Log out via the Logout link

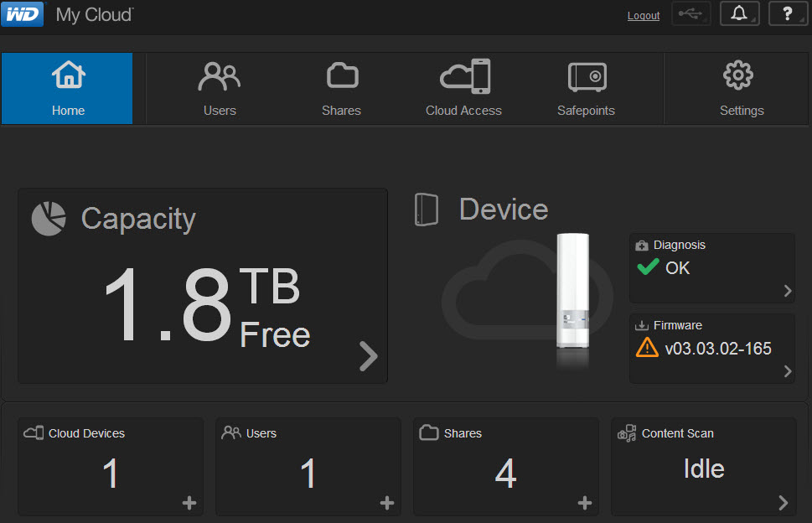[x=644, y=16]
